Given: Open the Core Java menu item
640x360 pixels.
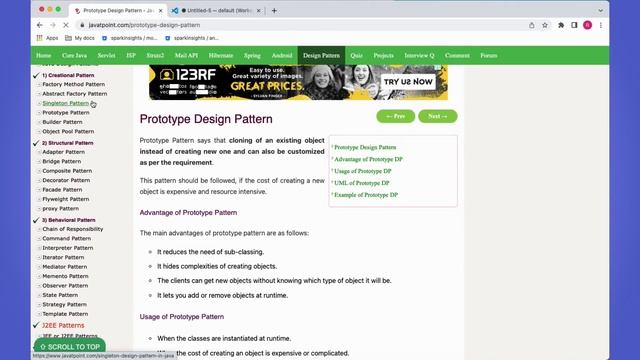Looking at the screenshot, I should 74,56.
